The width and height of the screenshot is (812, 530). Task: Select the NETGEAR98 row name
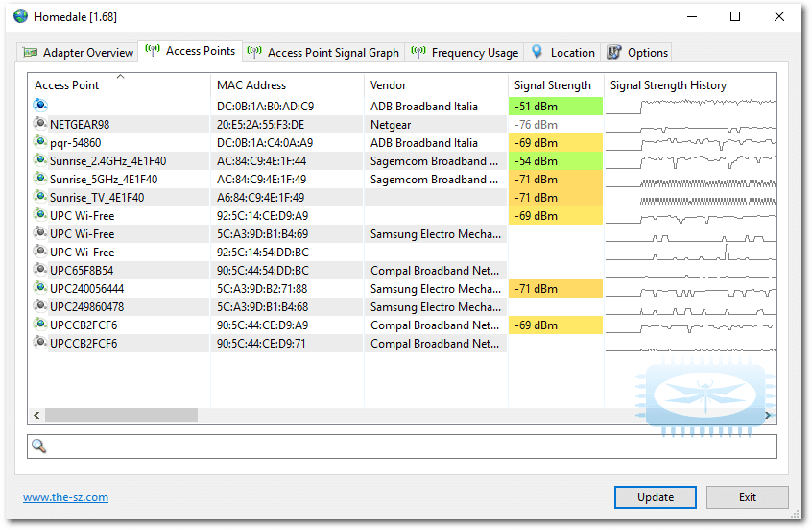coord(80,125)
